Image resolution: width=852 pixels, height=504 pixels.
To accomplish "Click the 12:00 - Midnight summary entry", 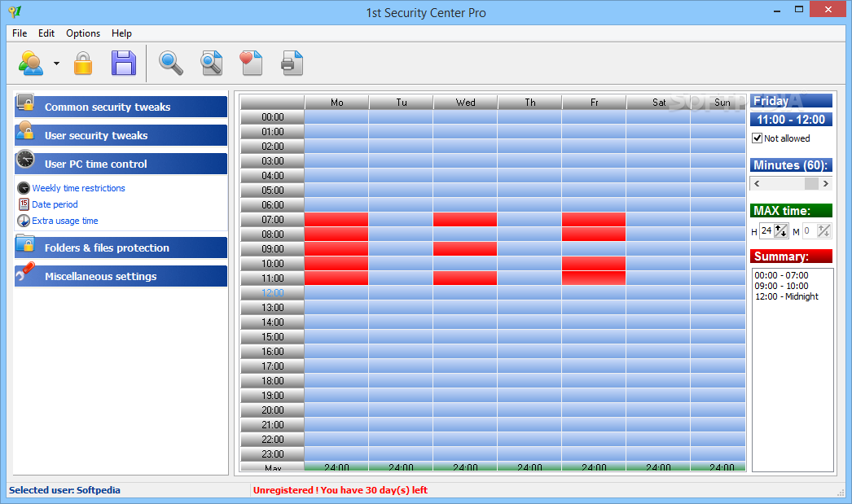I will [x=786, y=296].
